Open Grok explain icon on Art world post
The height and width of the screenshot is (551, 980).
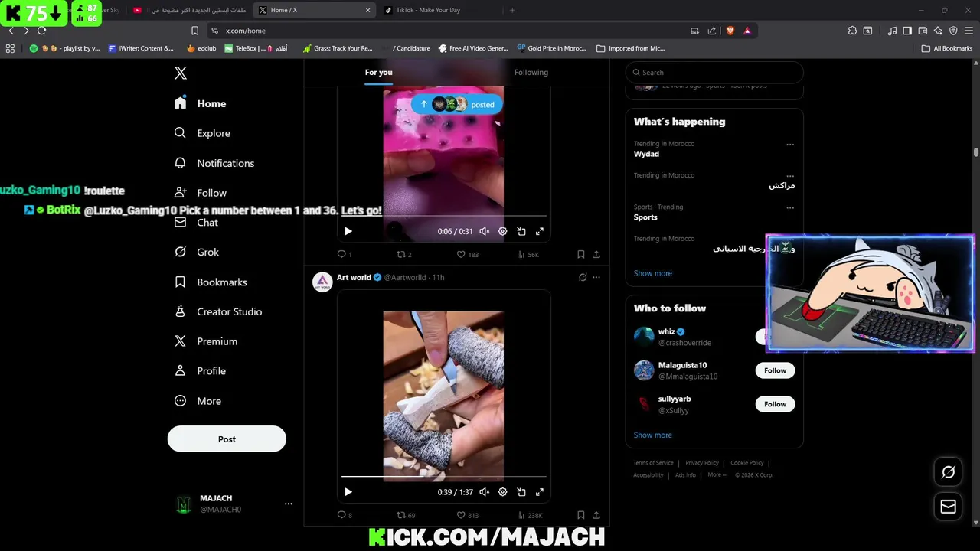coord(583,277)
